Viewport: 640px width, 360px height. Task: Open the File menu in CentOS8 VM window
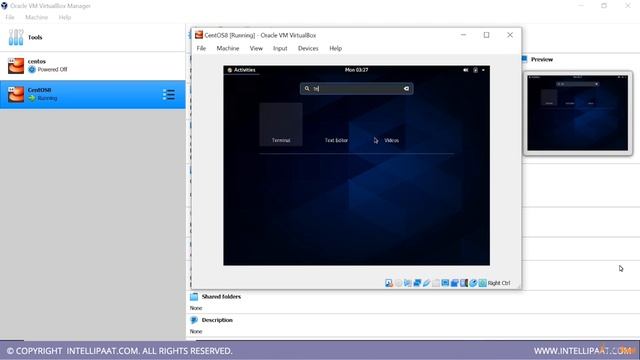[201, 48]
